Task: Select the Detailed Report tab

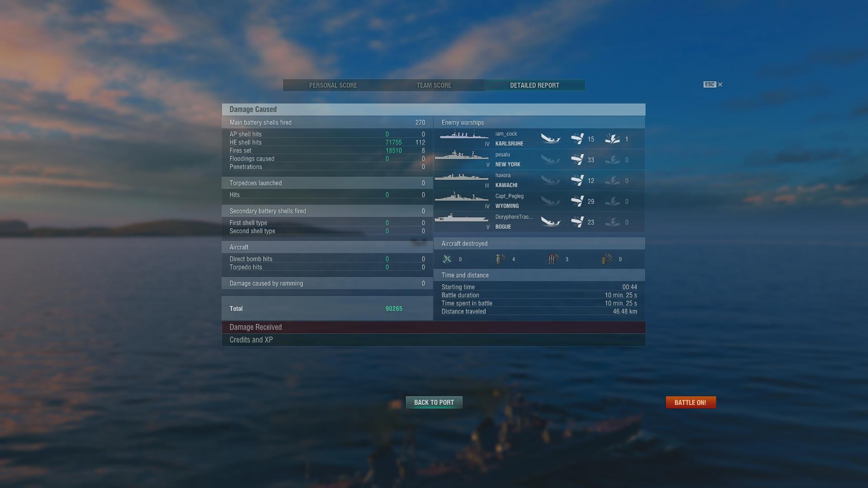Action: [535, 85]
